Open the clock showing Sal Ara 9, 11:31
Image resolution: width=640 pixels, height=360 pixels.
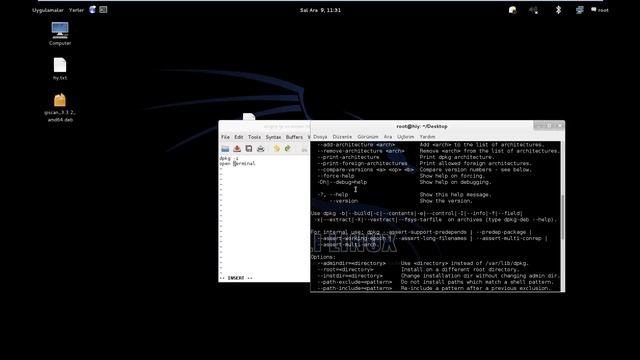pos(320,10)
